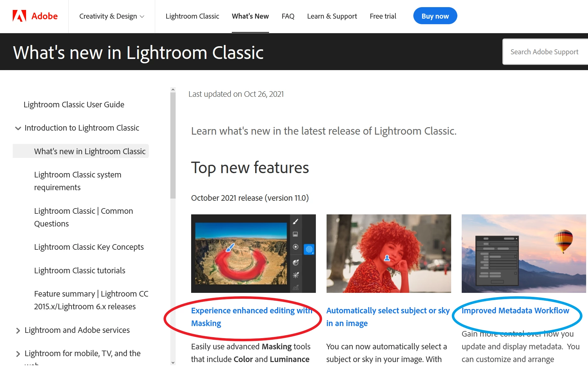Open the hot air balloon metadata thumbnail
588x367 pixels.
[524, 253]
